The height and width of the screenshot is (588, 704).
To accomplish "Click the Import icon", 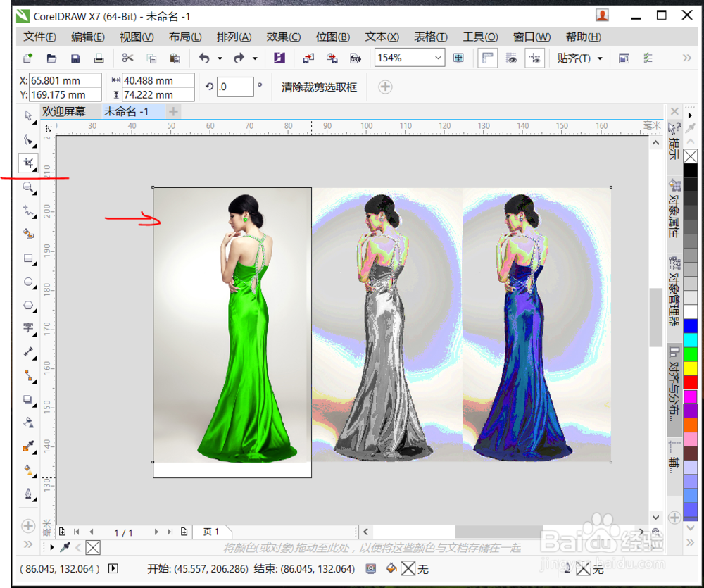I will pyautogui.click(x=308, y=58).
